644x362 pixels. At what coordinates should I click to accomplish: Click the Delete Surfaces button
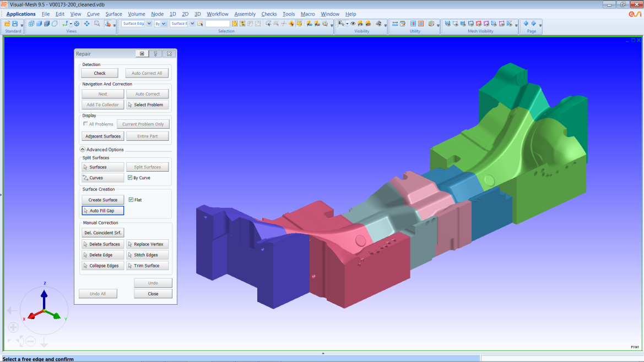[x=102, y=244]
